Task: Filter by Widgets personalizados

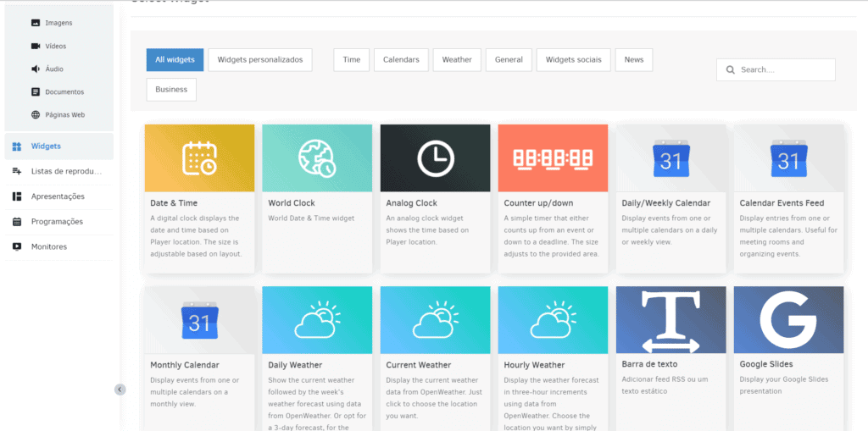Action: point(260,60)
